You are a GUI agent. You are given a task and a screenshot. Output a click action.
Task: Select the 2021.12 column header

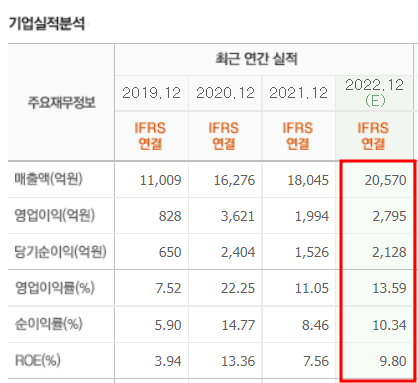[x=299, y=93]
